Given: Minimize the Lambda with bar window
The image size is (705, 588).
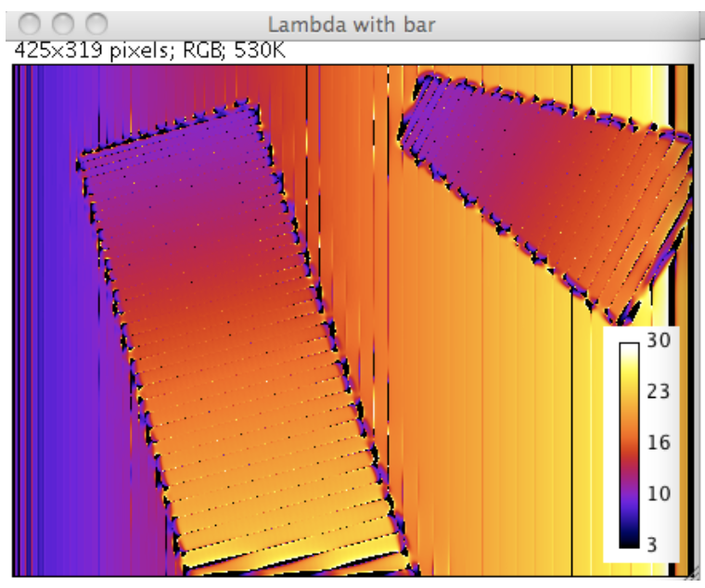Looking at the screenshot, I should [x=64, y=21].
